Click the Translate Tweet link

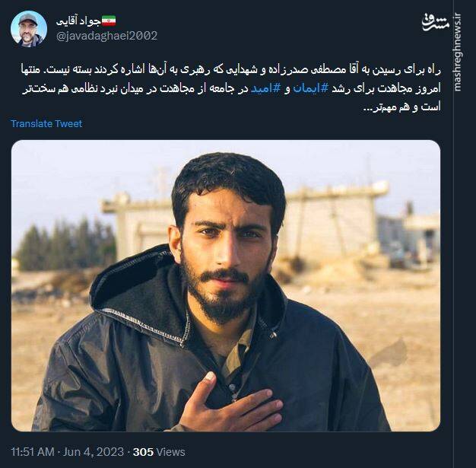46,124
